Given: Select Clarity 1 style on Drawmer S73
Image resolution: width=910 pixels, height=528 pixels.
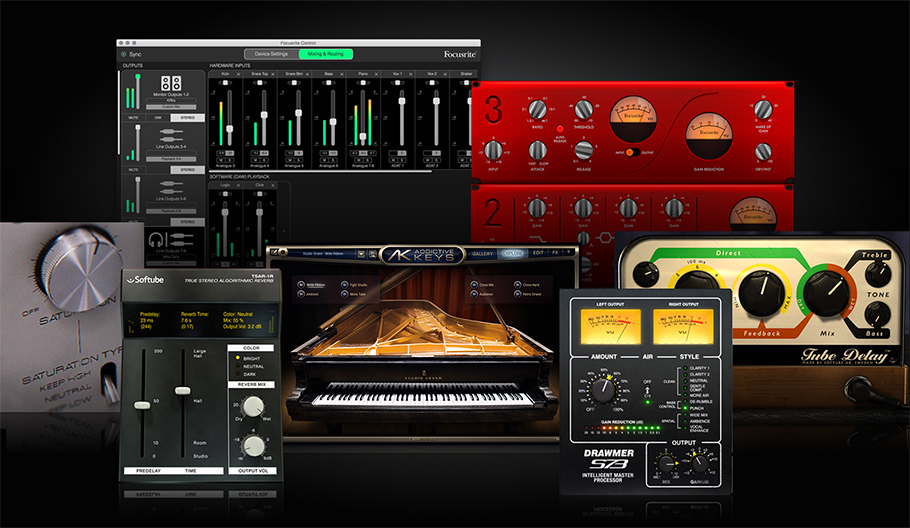Looking at the screenshot, I should click(685, 368).
